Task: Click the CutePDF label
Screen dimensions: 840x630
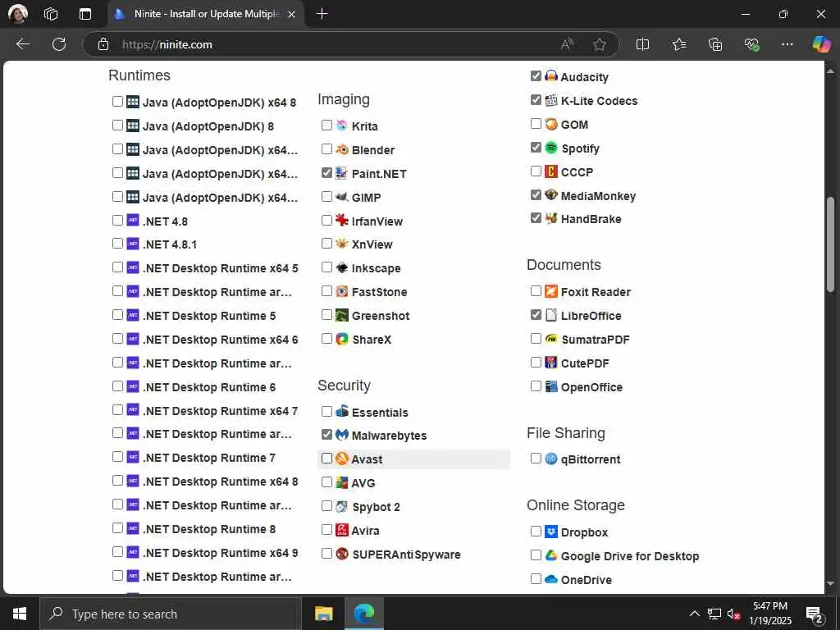Action: (585, 363)
